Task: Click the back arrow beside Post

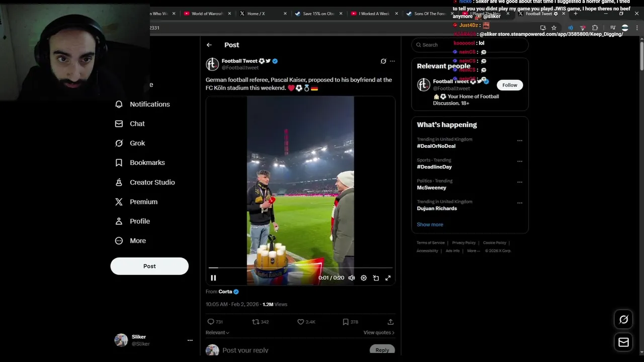Action: pyautogui.click(x=209, y=45)
